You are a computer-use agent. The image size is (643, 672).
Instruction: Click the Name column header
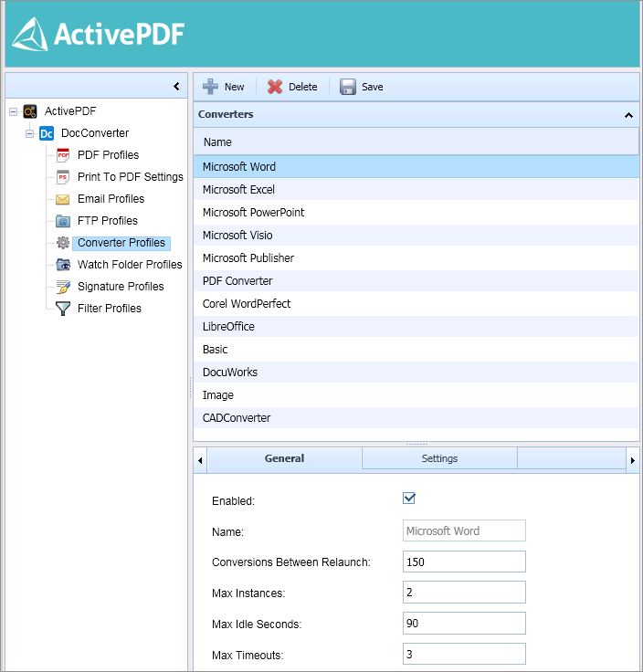pos(416,142)
